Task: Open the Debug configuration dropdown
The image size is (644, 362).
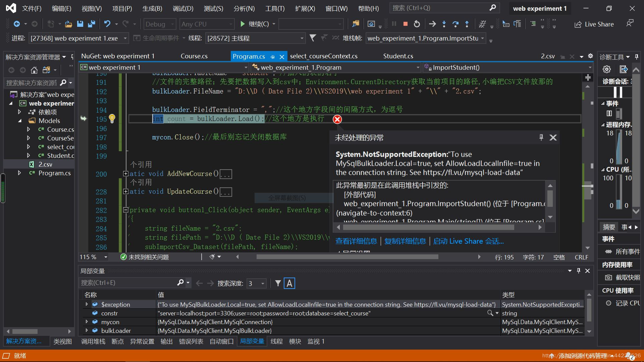Action: coord(160,24)
